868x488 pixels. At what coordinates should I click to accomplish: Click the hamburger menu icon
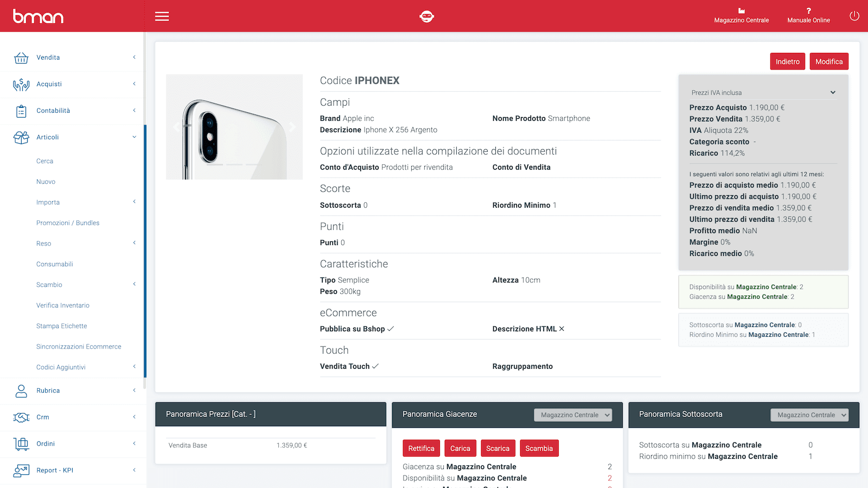(162, 16)
